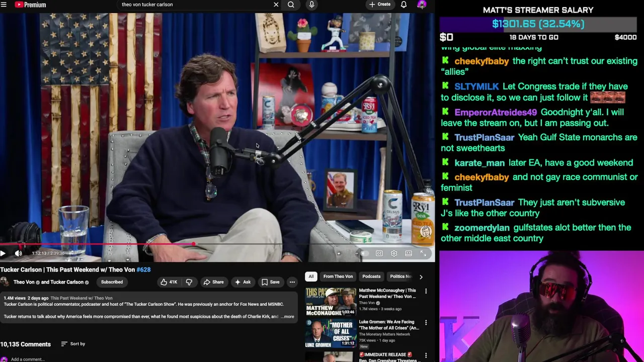
Task: Enter fullscreen mode
Action: pyautogui.click(x=423, y=253)
